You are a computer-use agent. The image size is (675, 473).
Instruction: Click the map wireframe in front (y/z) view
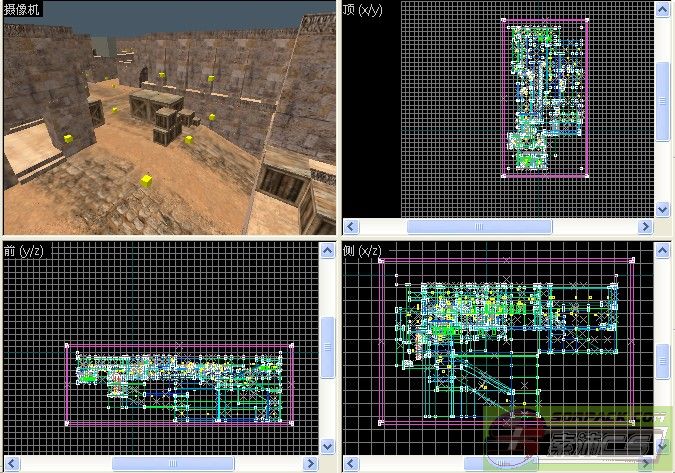[180, 385]
